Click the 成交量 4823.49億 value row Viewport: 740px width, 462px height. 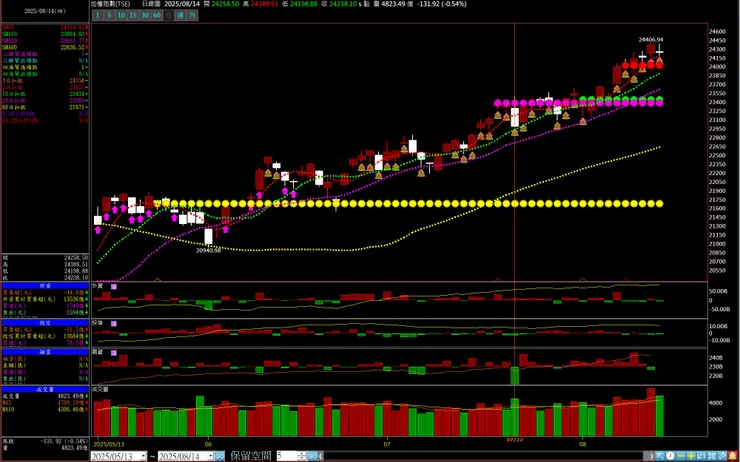click(45, 396)
